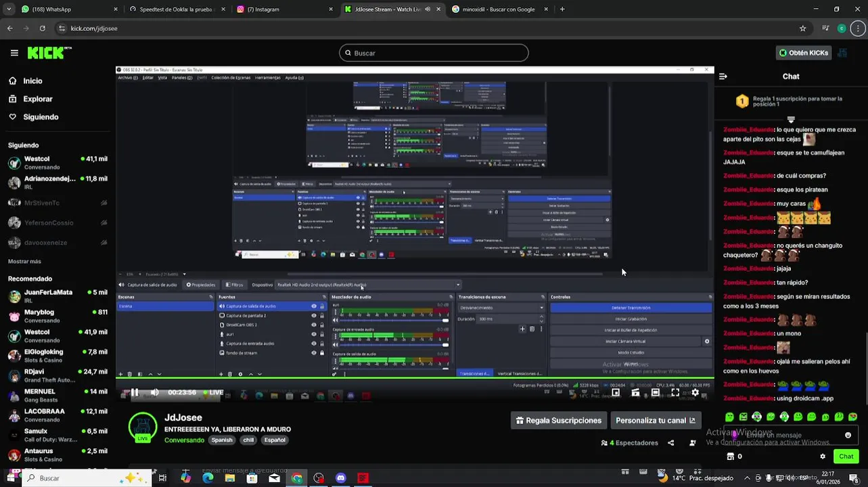Click the JdJosee channel avatar
Viewport: 868px width, 487px height.
(142, 427)
